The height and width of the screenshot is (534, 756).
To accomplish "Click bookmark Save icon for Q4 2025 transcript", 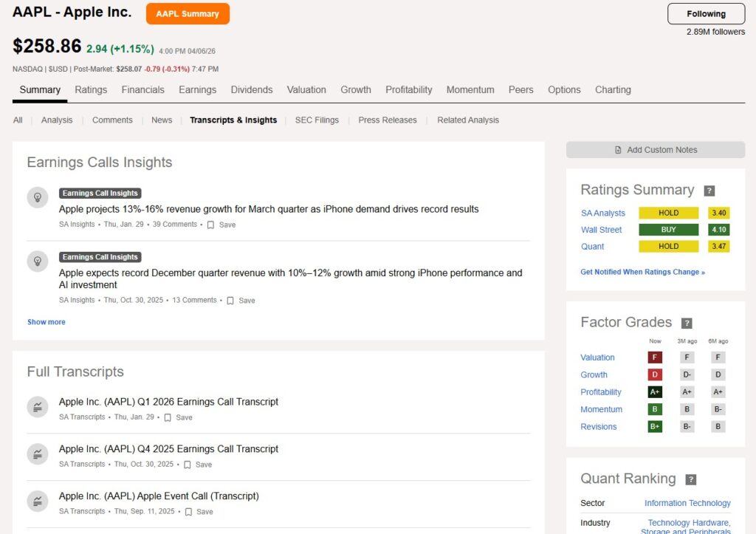I will pos(188,465).
